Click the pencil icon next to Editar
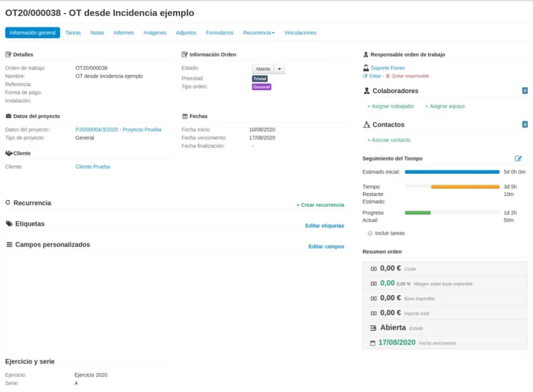 click(365, 76)
